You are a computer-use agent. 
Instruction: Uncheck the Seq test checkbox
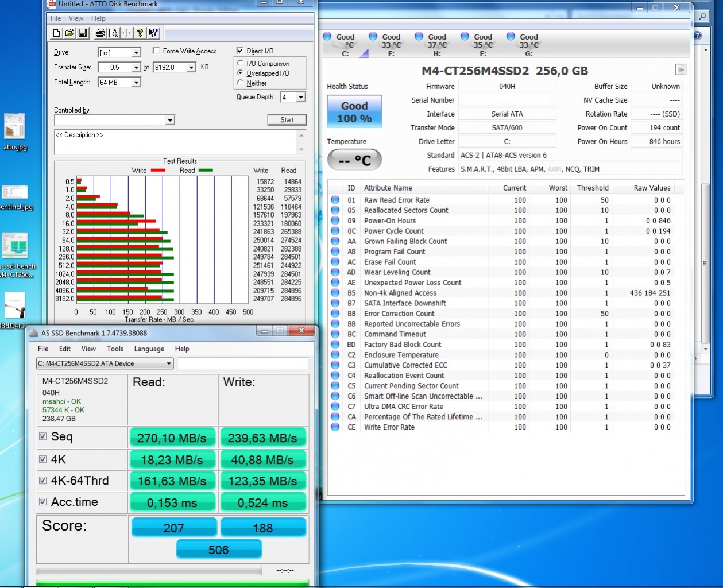tap(42, 436)
